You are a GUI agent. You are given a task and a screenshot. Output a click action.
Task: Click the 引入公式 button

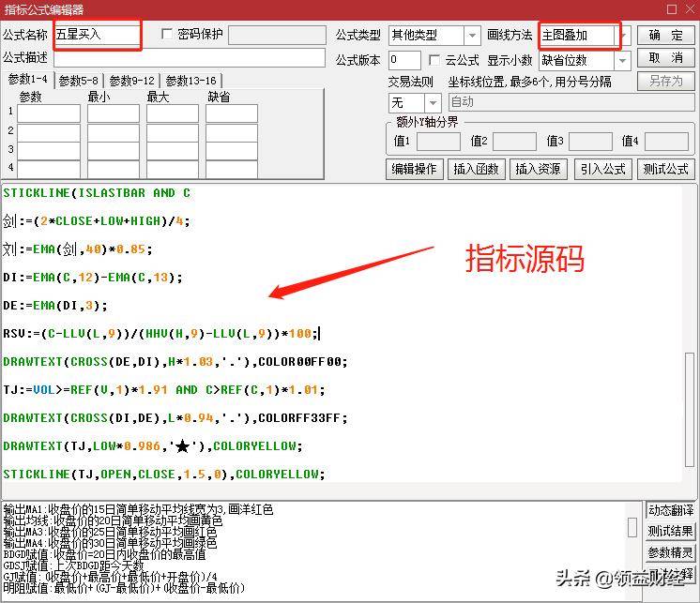[603, 169]
